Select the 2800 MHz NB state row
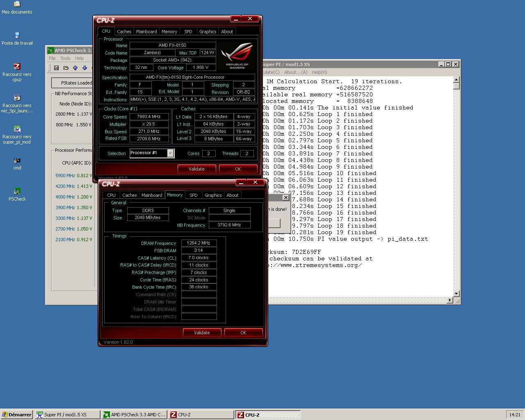Screen dimensions: 525x420 [74, 114]
